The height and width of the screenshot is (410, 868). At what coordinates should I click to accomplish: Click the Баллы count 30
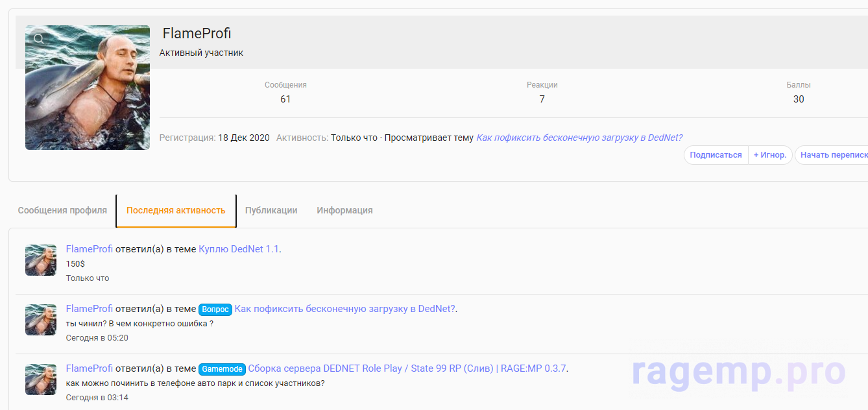pyautogui.click(x=799, y=99)
